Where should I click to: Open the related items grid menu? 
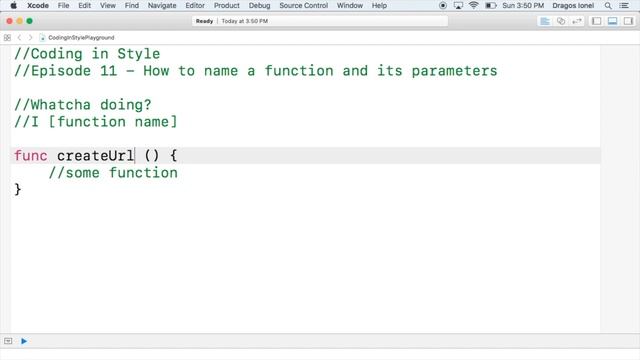(x=7, y=38)
